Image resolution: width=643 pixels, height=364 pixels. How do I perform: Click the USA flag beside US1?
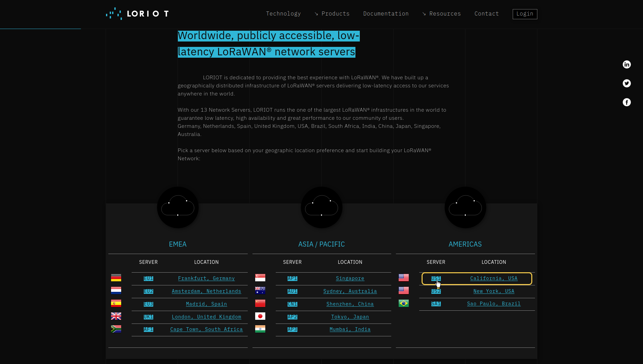404,278
